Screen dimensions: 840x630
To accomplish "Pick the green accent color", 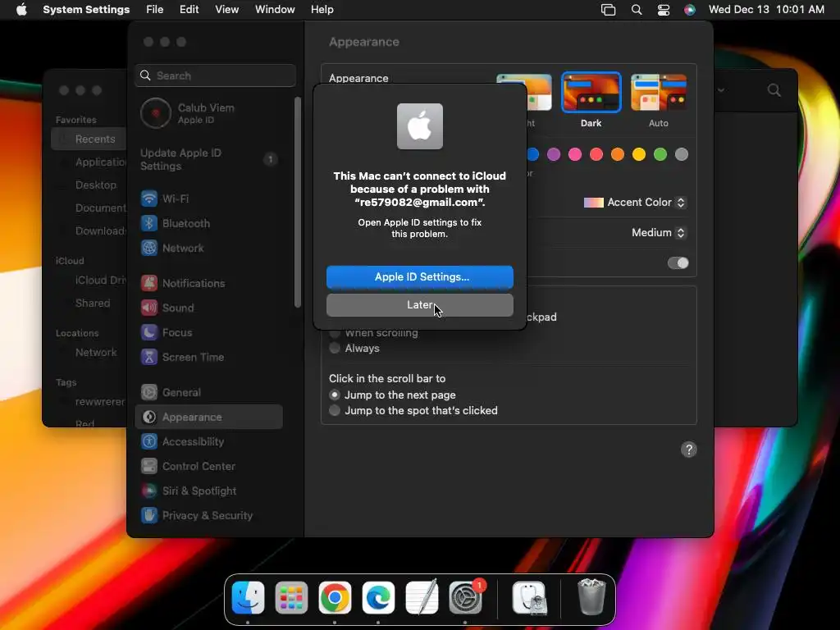I will [660, 155].
